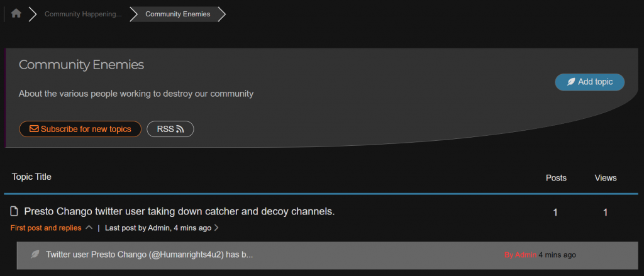Click the Views column header

click(x=606, y=178)
